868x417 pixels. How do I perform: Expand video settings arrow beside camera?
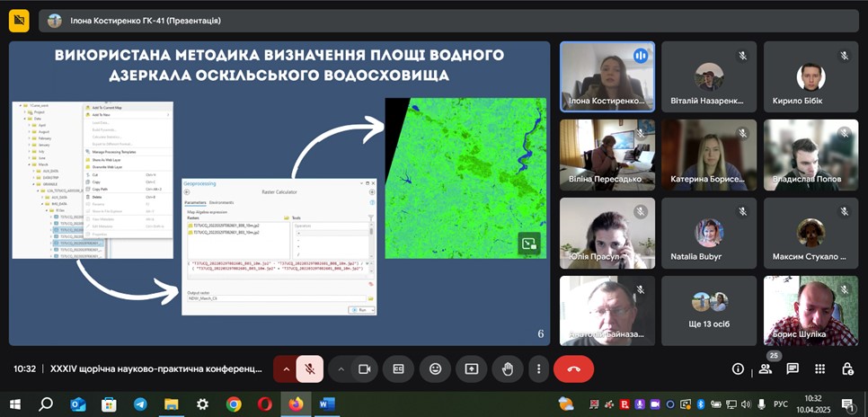(341, 368)
